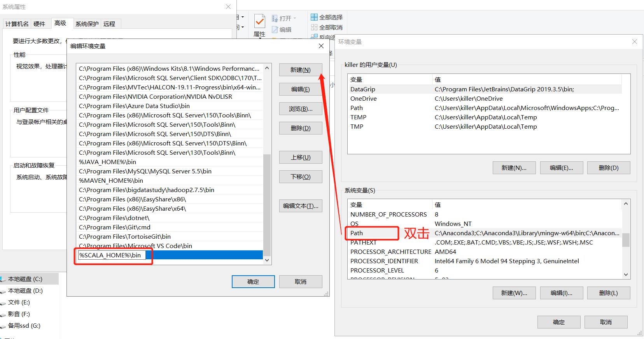This screenshot has height=339, width=644.
Task: Select user variable Path with WindowsApps value
Action: (485, 108)
